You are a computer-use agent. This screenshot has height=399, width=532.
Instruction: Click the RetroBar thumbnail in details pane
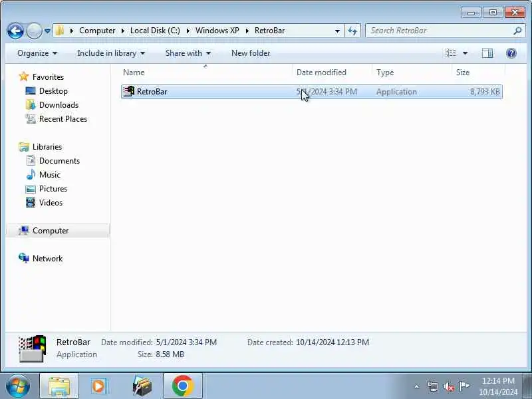click(32, 348)
